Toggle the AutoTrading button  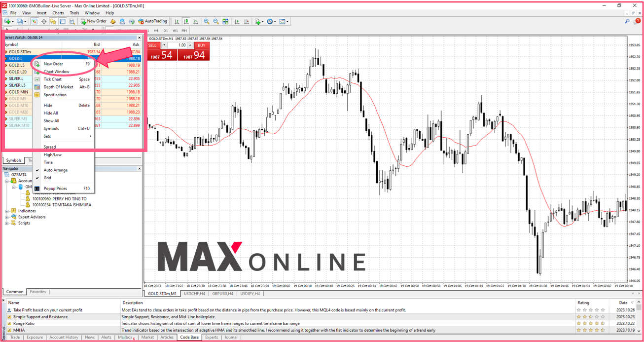click(x=153, y=21)
